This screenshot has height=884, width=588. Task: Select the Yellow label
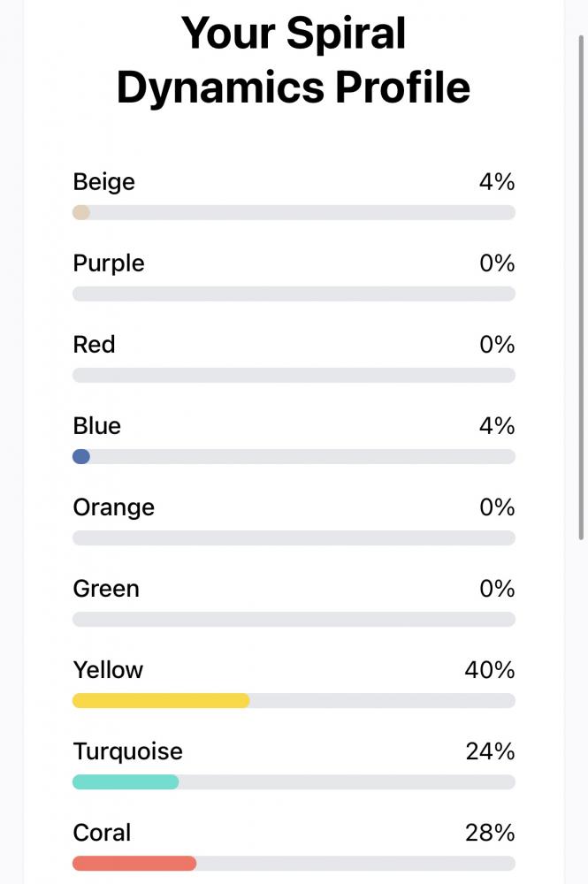click(108, 670)
